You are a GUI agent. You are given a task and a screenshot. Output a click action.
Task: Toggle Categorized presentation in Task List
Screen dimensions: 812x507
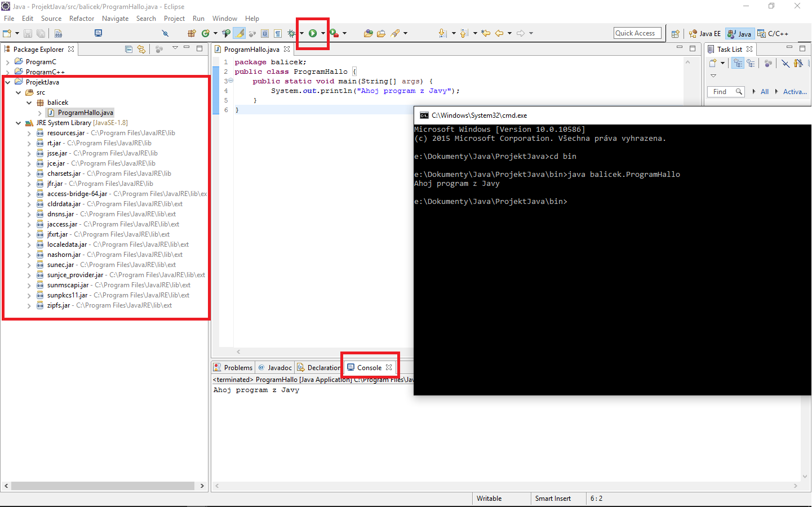(x=738, y=63)
